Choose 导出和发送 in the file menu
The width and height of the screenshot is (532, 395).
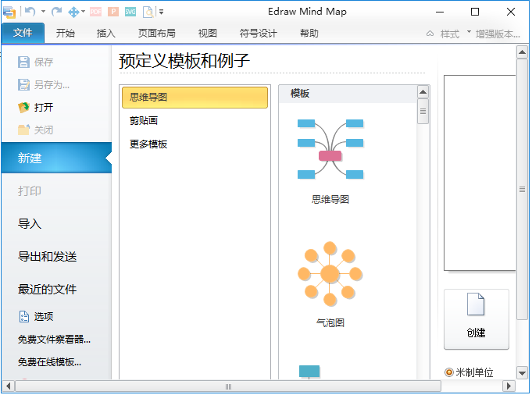coord(48,257)
